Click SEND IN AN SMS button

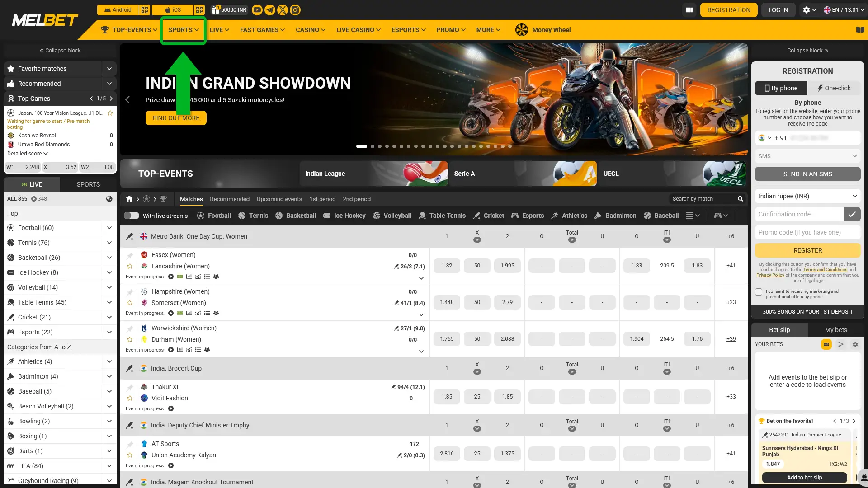coord(808,174)
